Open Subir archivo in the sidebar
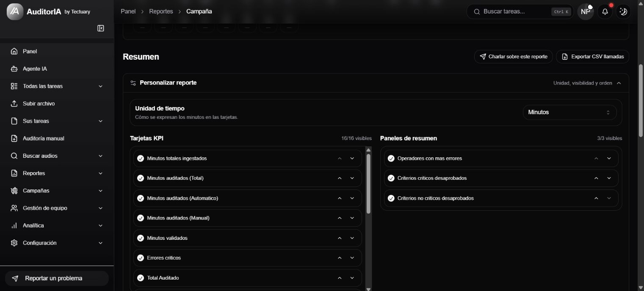This screenshot has height=291, width=644. tap(57, 104)
